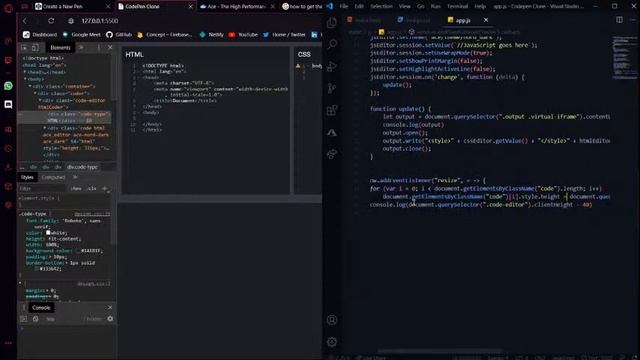Open the Help menu in VS Code
The width and height of the screenshot is (640, 360).
point(480,7)
